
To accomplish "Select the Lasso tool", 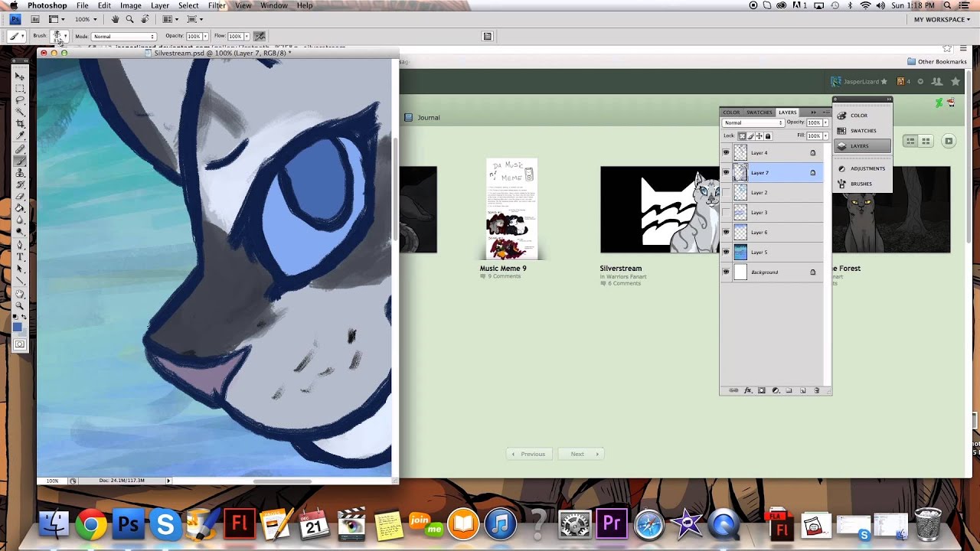I will coord(20,99).
